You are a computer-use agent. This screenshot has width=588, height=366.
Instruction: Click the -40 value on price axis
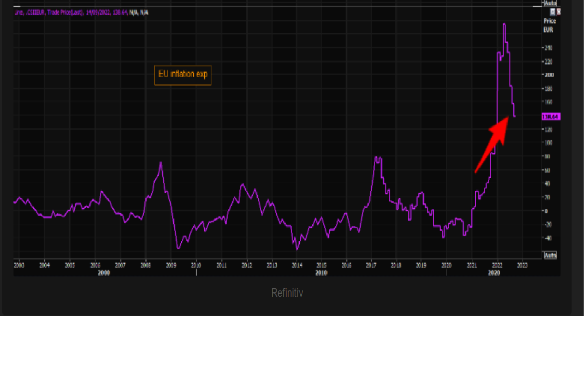coord(549,238)
